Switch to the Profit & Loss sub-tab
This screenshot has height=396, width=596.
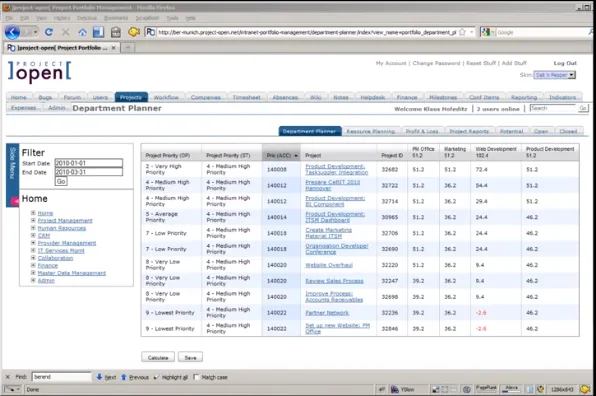pyautogui.click(x=422, y=131)
